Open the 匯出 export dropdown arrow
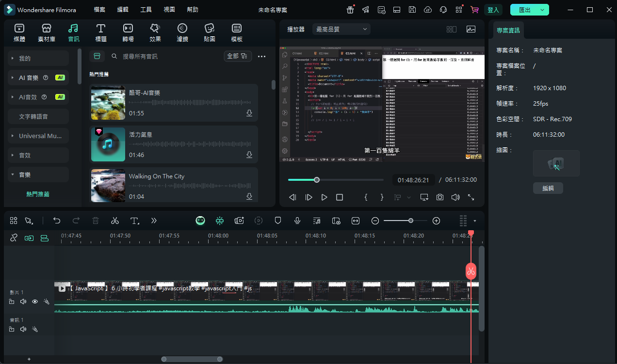This screenshot has height=364, width=617. [542, 10]
